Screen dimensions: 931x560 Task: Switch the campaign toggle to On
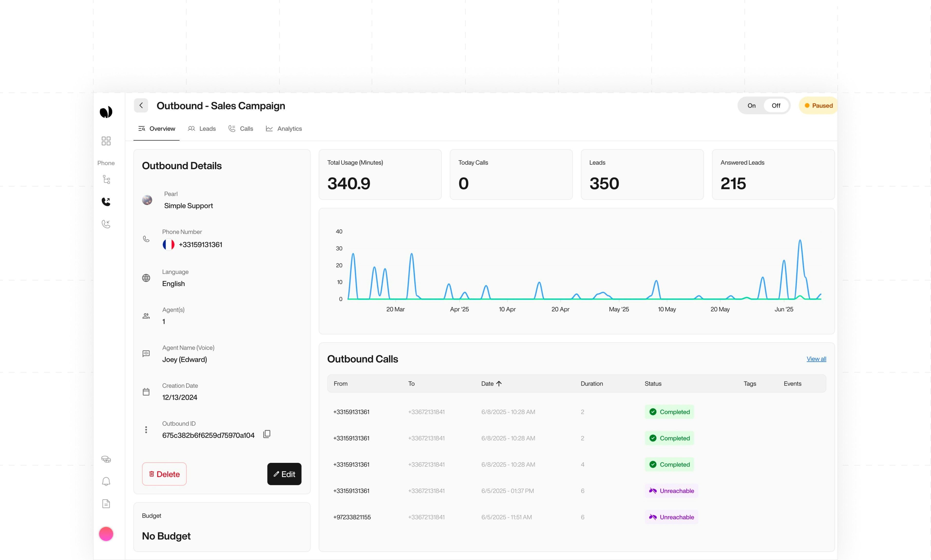(x=751, y=106)
